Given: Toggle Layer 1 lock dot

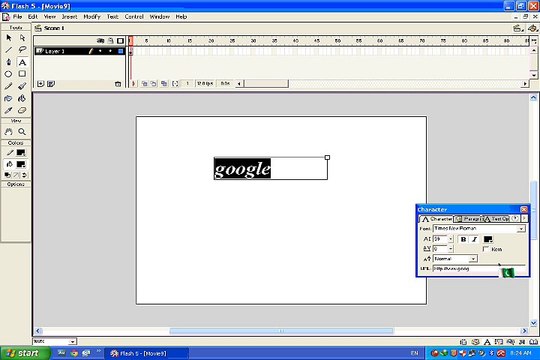Looking at the screenshot, I should pyautogui.click(x=110, y=51).
